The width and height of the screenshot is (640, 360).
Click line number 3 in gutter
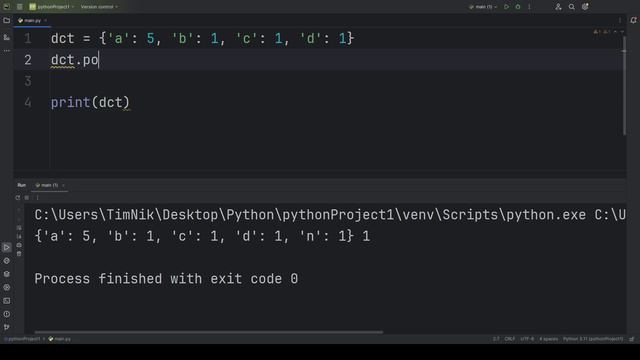coord(28,81)
